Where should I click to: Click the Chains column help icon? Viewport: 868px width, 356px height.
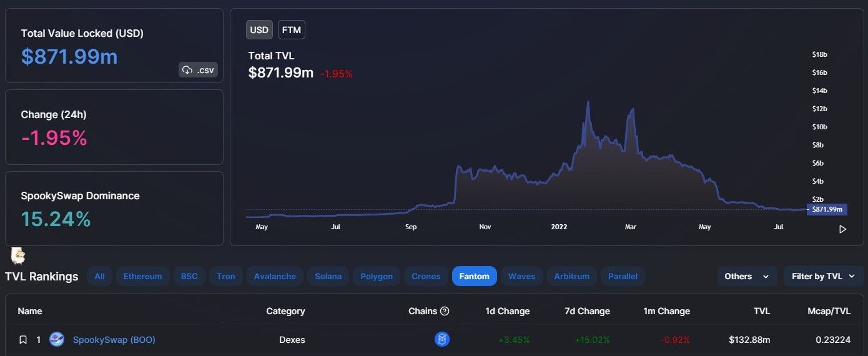click(445, 311)
